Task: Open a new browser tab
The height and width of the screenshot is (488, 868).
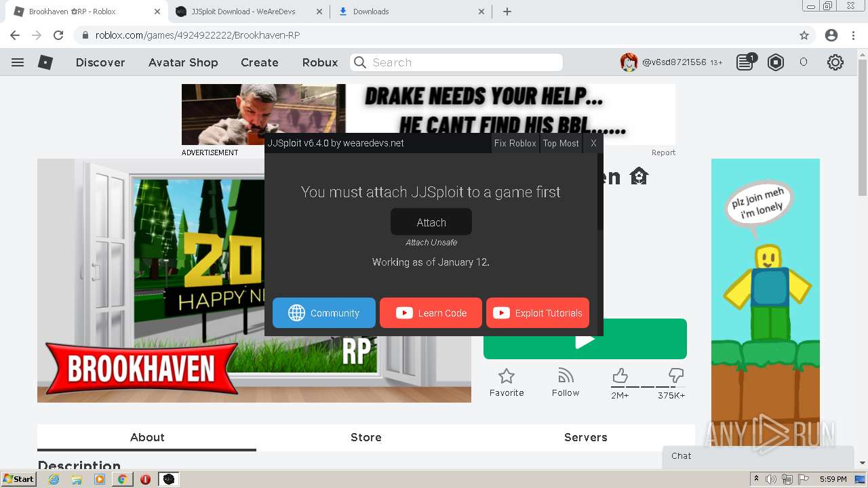Action: pyautogui.click(x=507, y=12)
